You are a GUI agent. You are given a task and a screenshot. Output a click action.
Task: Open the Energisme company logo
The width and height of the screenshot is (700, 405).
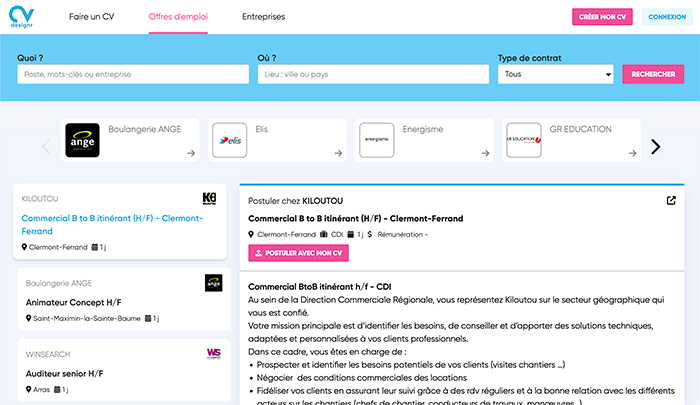point(377,140)
